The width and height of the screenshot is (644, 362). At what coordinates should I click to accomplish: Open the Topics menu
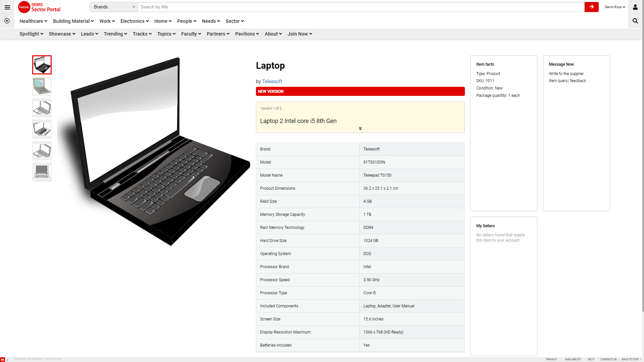[166, 34]
